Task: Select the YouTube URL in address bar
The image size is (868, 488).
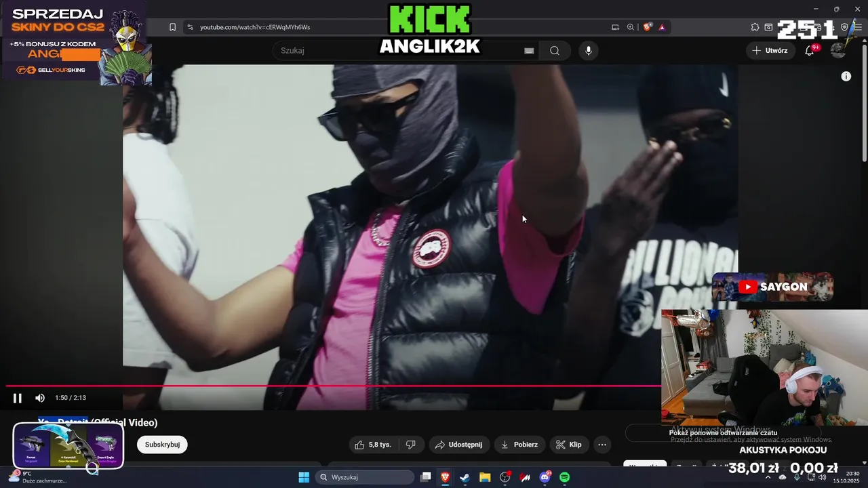Action: coord(255,27)
